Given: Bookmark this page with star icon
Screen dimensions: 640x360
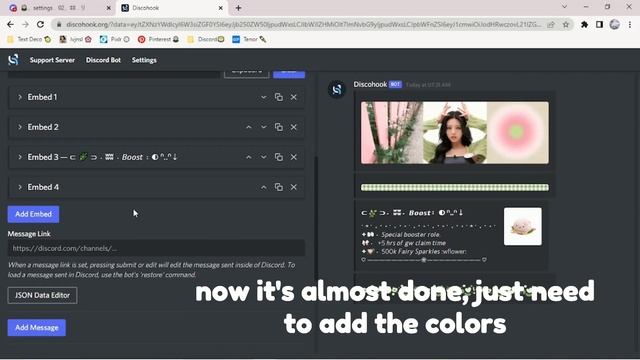Looking at the screenshot, I should pyautogui.click(x=566, y=24).
